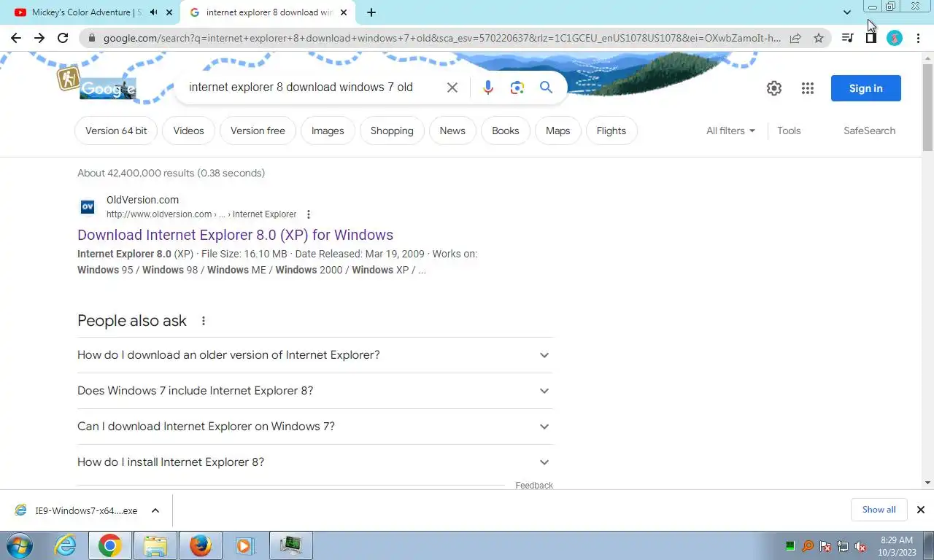
Task: Sign in to Google
Action: click(866, 88)
